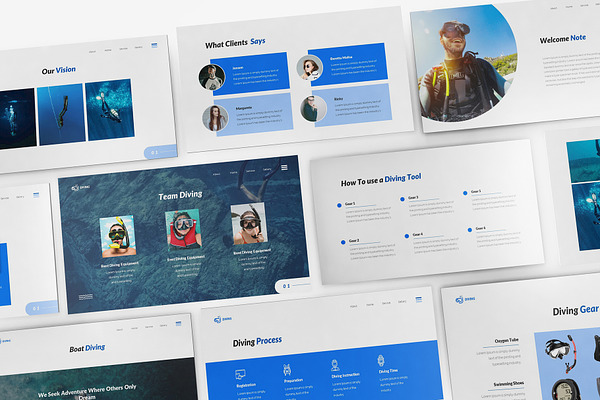
Task: Select swimming diver with fins Our Vision photo
Action: 110,110
